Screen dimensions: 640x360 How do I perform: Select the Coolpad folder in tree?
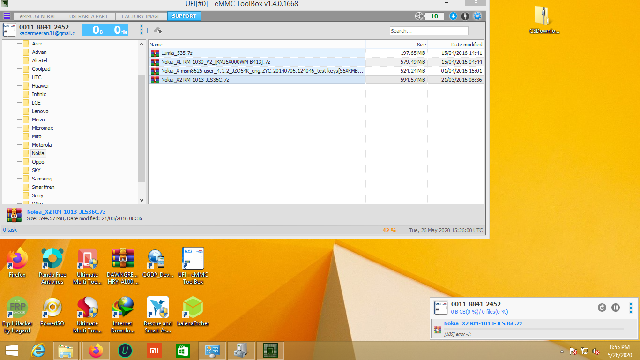(x=41, y=69)
